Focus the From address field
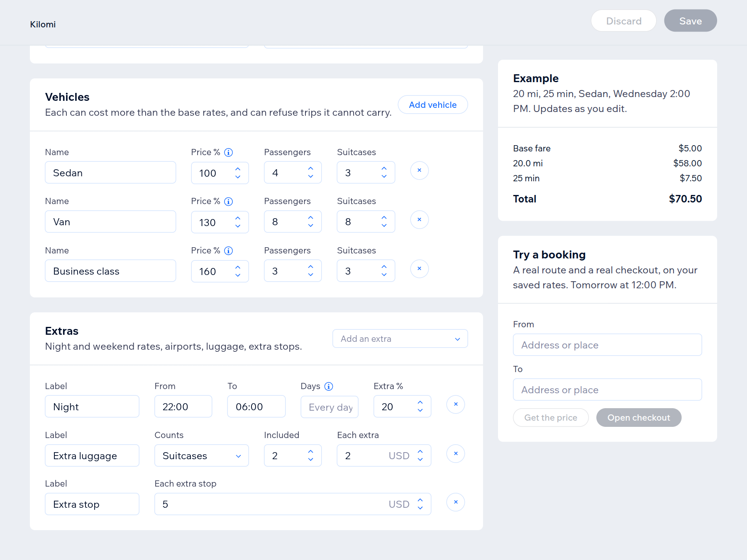 [x=608, y=345]
